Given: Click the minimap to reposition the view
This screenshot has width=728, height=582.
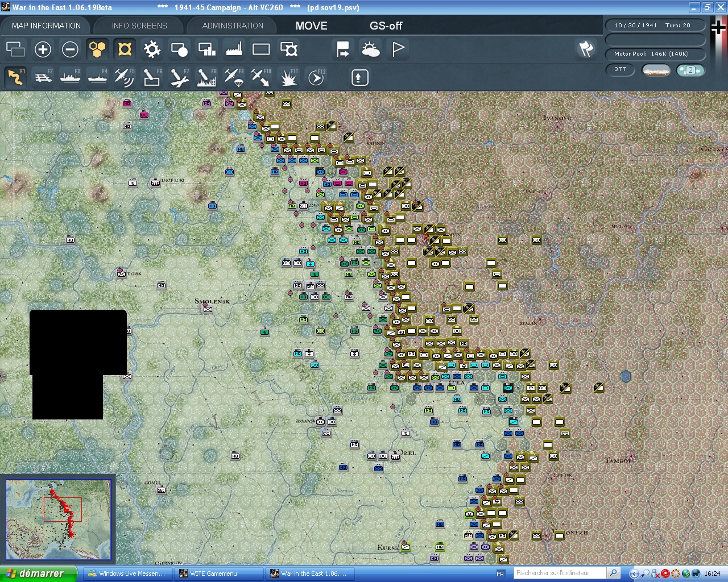Looking at the screenshot, I should [59, 519].
